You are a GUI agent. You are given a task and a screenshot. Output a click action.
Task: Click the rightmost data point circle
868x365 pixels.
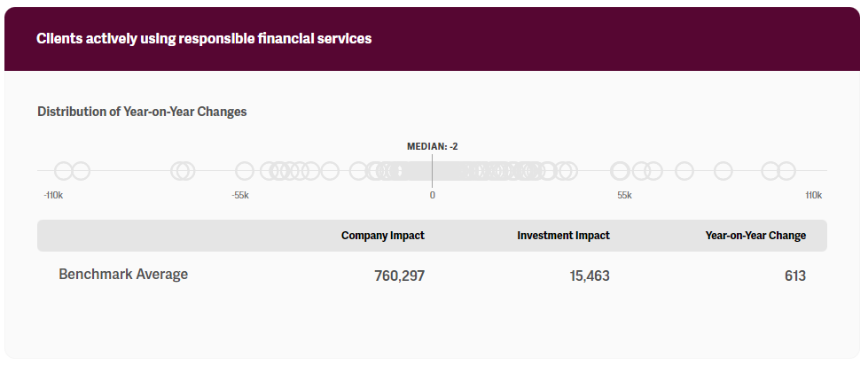click(x=785, y=171)
